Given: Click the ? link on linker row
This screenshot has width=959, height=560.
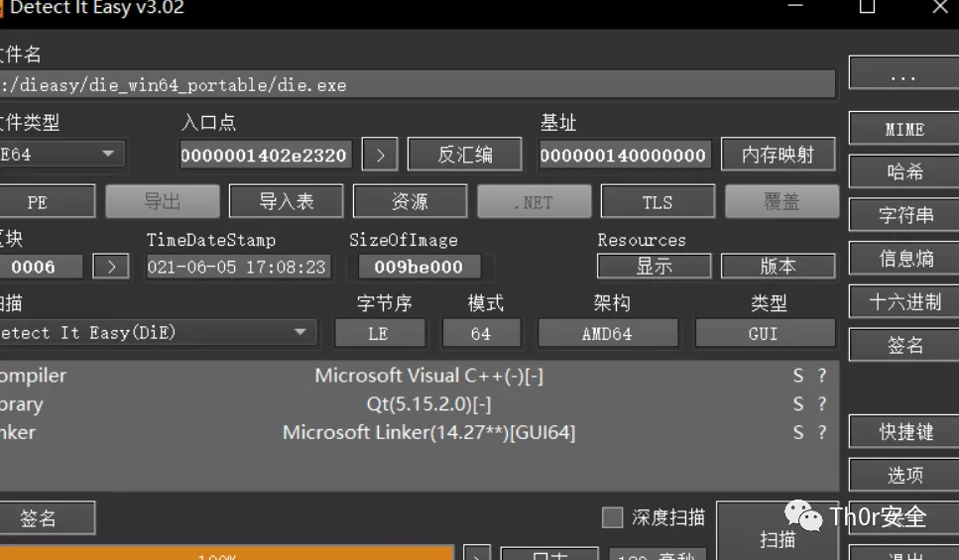Looking at the screenshot, I should tap(822, 432).
